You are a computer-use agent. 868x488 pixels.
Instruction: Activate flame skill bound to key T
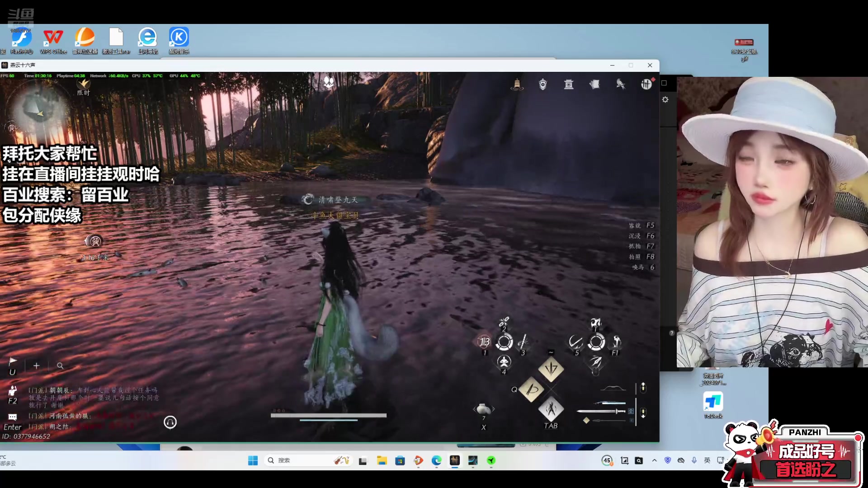[596, 324]
